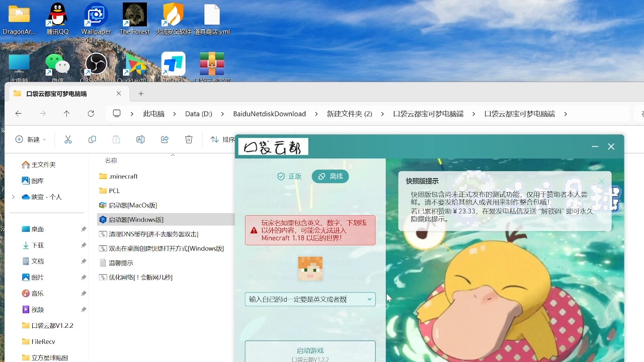
Task: Expand the 映萱 - 个人 tree node
Action: 13,197
